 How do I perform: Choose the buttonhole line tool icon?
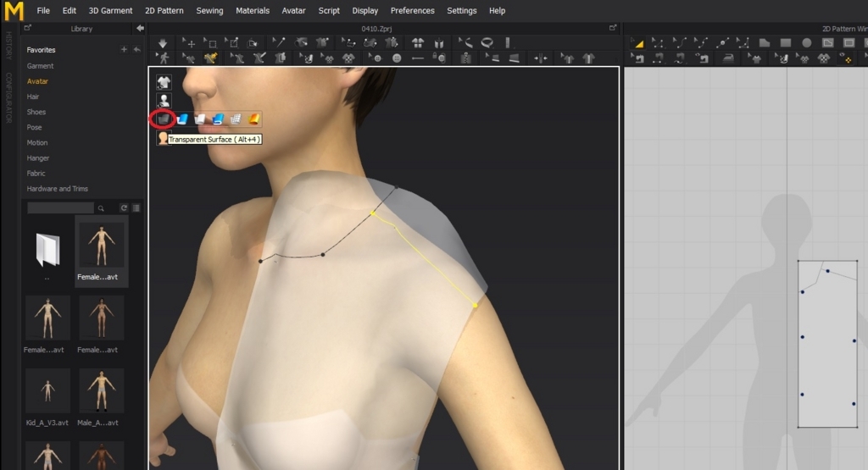[x=418, y=58]
